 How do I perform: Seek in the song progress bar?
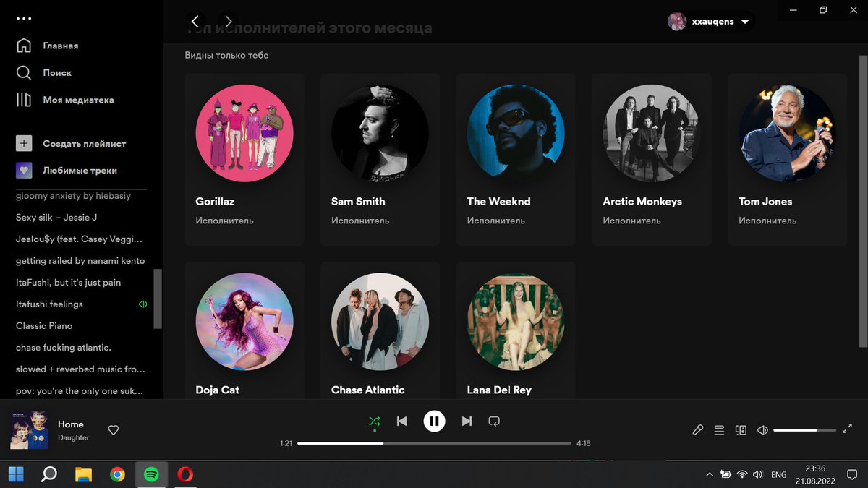tap(434, 443)
